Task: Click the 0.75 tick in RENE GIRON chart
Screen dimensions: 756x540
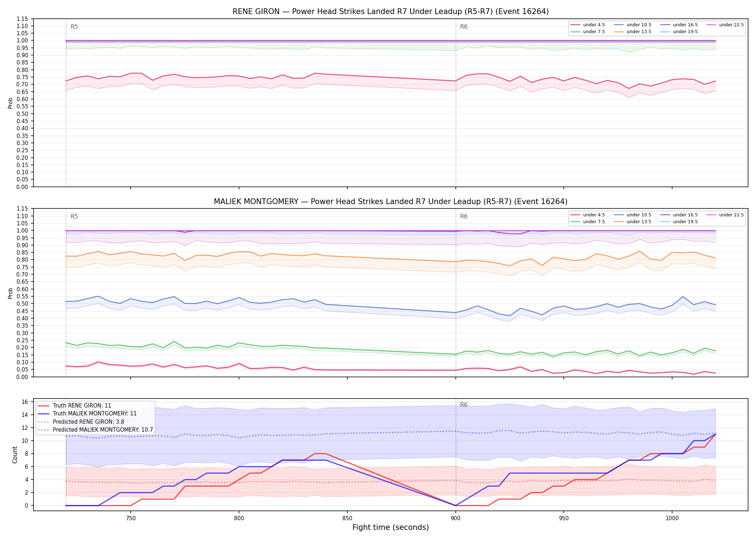Action: [x=22, y=77]
